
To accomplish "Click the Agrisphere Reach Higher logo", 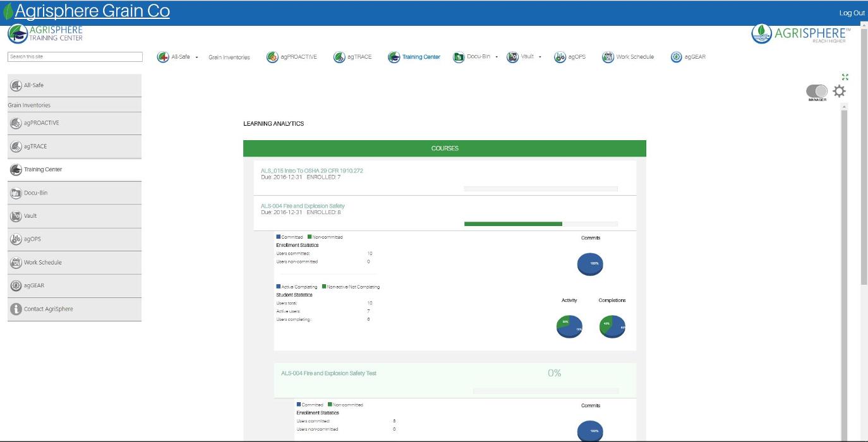I will point(801,33).
